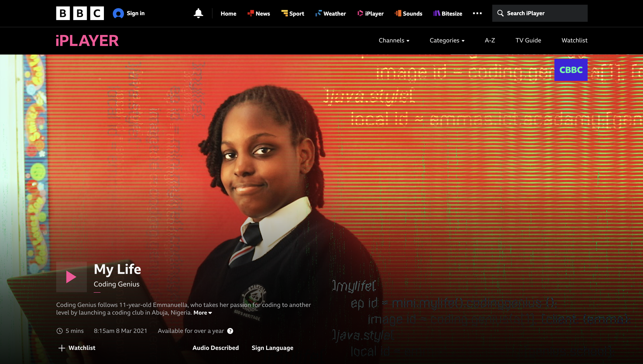
Task: Play the My Life episode
Action: click(71, 277)
